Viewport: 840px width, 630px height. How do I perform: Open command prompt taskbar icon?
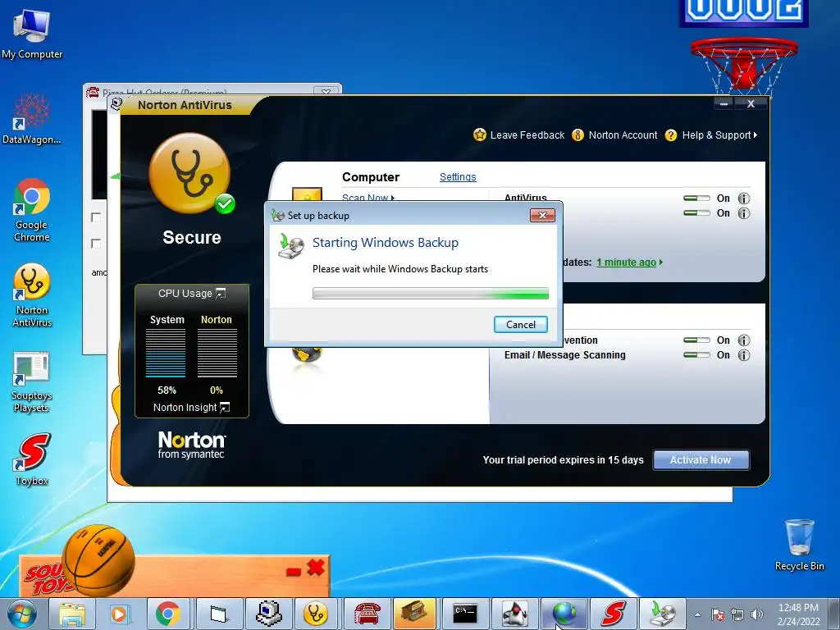464,614
